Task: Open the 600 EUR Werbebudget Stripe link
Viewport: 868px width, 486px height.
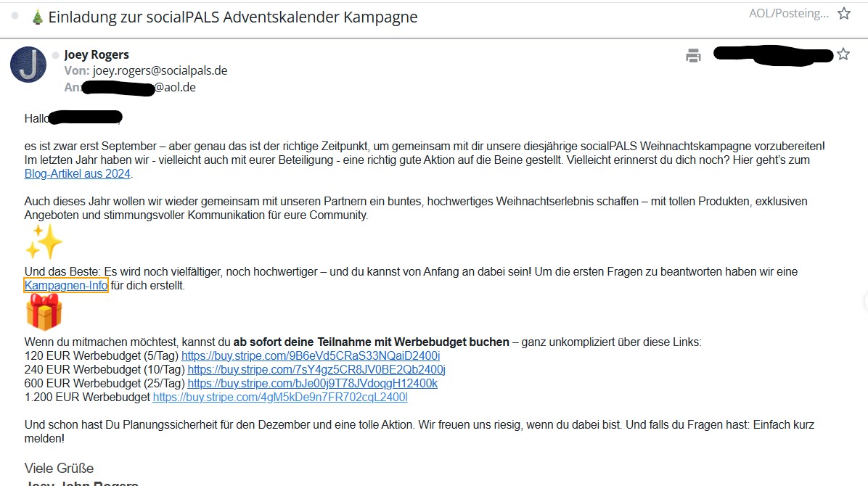Action: (312, 384)
